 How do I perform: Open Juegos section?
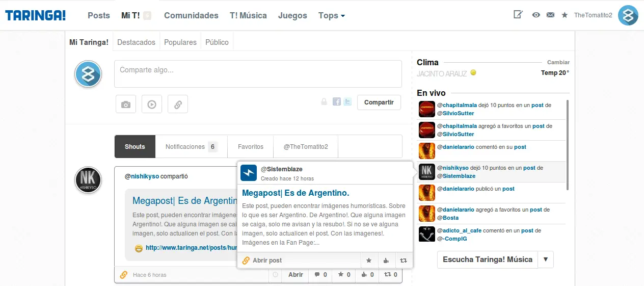click(x=292, y=16)
